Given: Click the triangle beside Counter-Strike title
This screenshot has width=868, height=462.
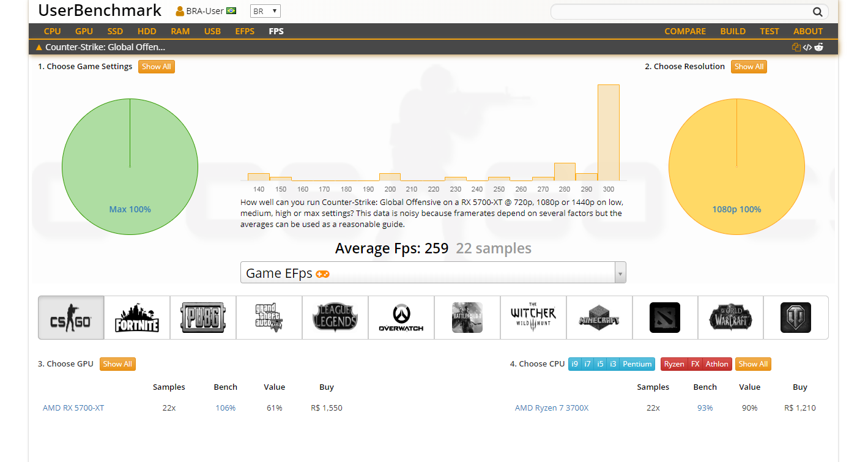Looking at the screenshot, I should [x=39, y=47].
